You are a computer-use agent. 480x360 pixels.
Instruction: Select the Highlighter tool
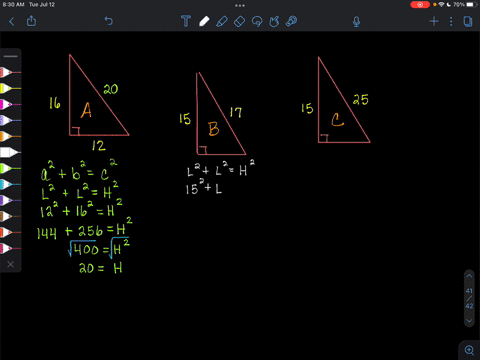tap(222, 21)
